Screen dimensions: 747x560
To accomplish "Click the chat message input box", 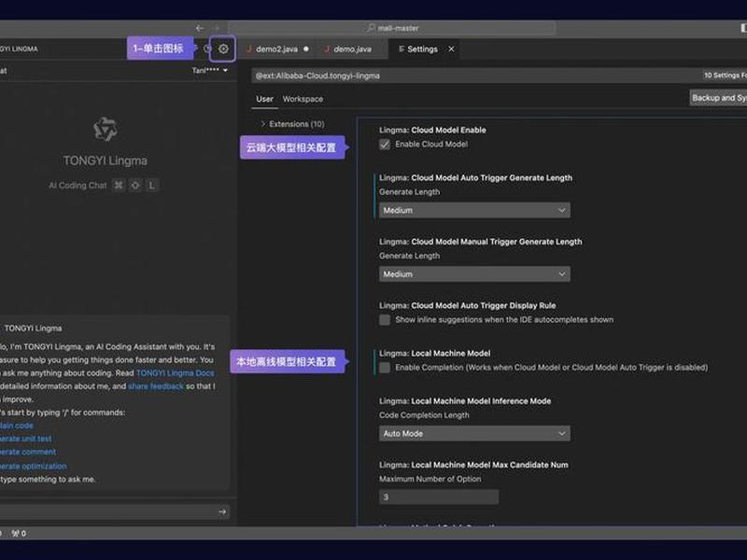I will tap(107, 511).
